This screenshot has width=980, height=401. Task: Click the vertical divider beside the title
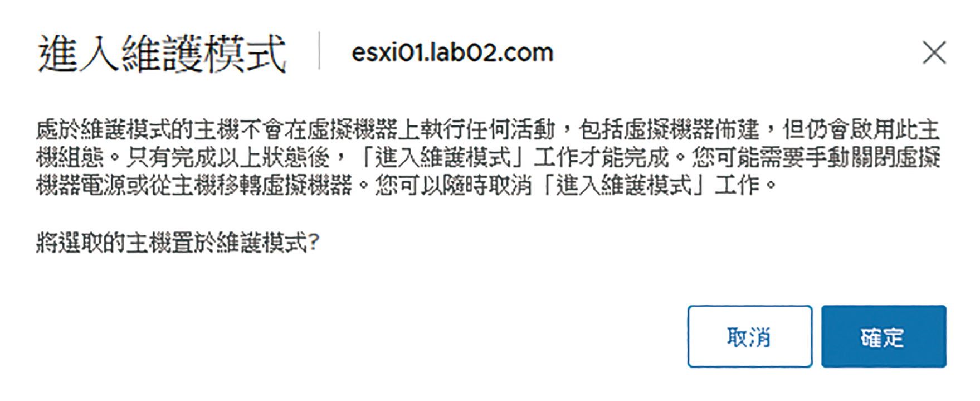point(319,51)
